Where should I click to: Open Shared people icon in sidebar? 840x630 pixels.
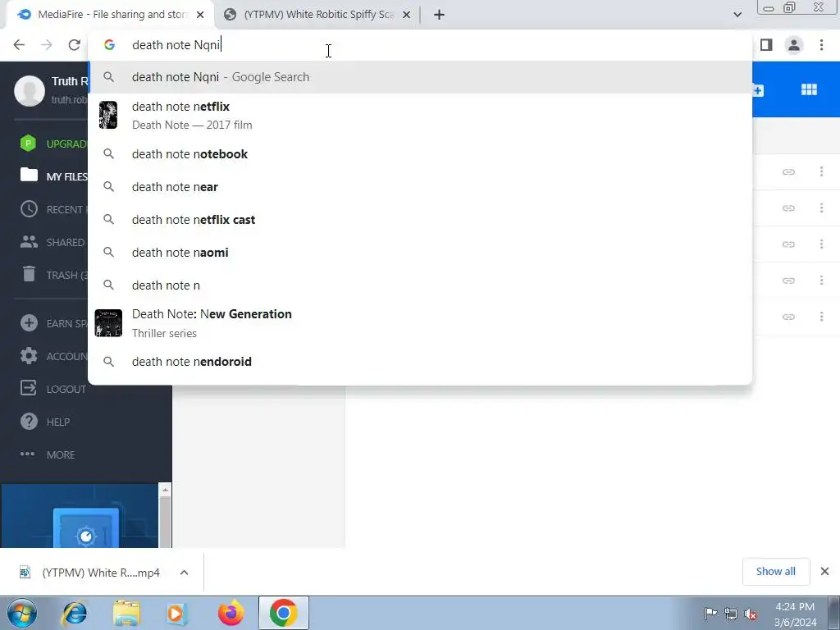coord(29,242)
